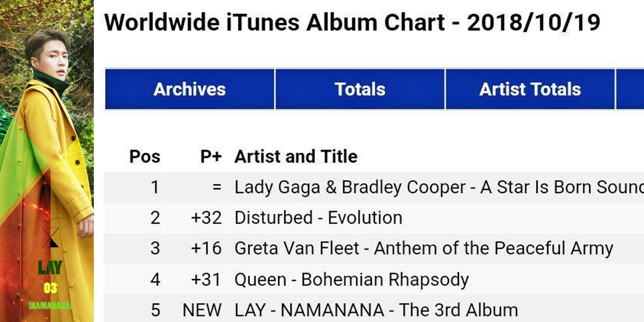Click the hourglass logo on the album cover

pos(51,237)
